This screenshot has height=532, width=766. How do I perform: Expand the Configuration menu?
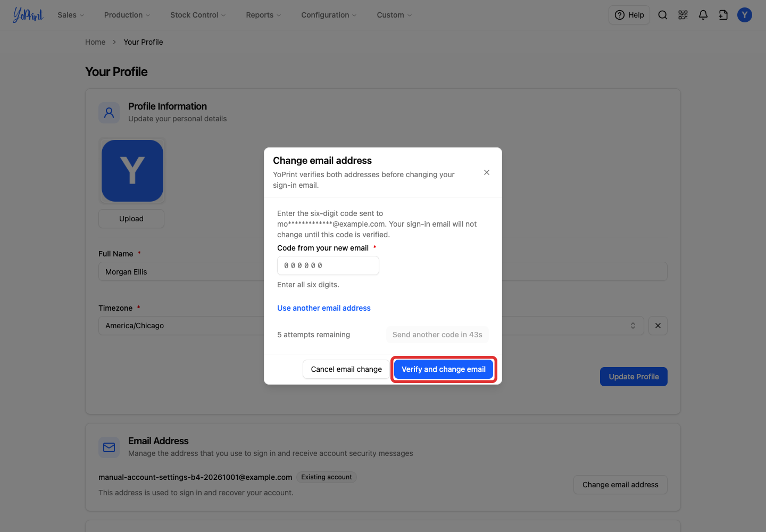[x=329, y=15]
